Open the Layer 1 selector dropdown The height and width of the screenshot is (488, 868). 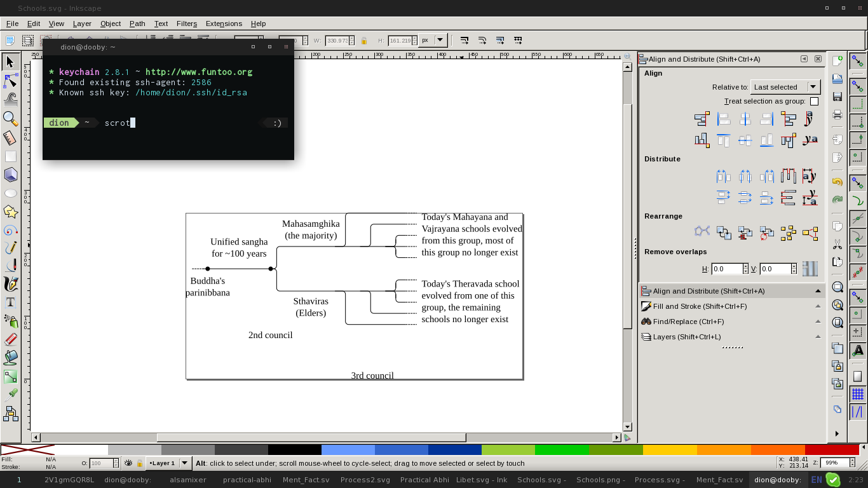pyautogui.click(x=168, y=463)
